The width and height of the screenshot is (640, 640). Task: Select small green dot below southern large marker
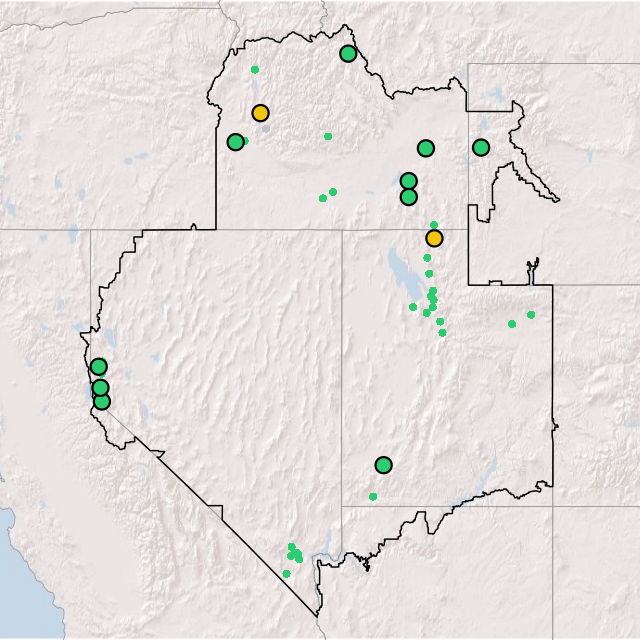click(x=373, y=496)
